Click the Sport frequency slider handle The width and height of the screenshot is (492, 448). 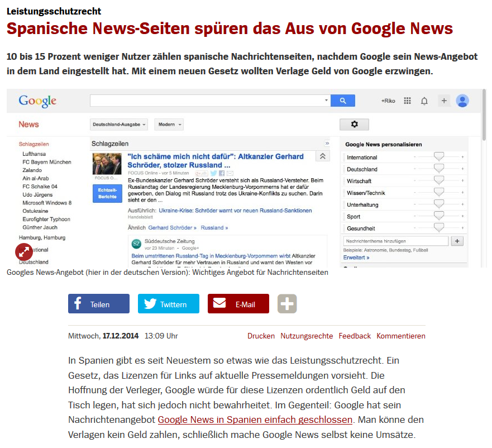438,216
